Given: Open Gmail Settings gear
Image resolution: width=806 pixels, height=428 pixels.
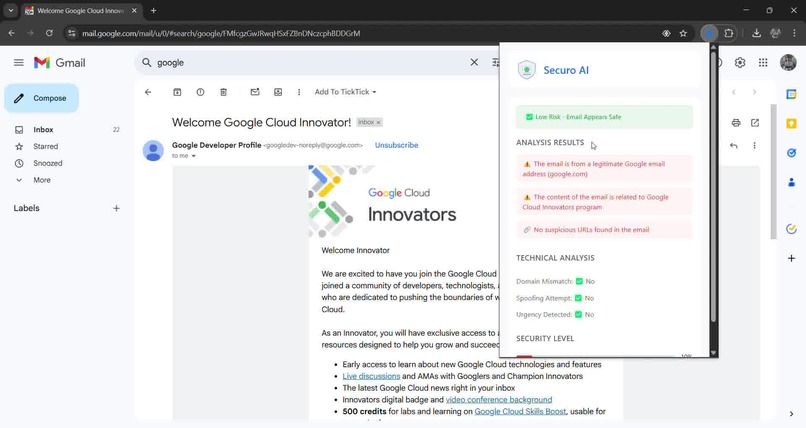Looking at the screenshot, I should 740,63.
